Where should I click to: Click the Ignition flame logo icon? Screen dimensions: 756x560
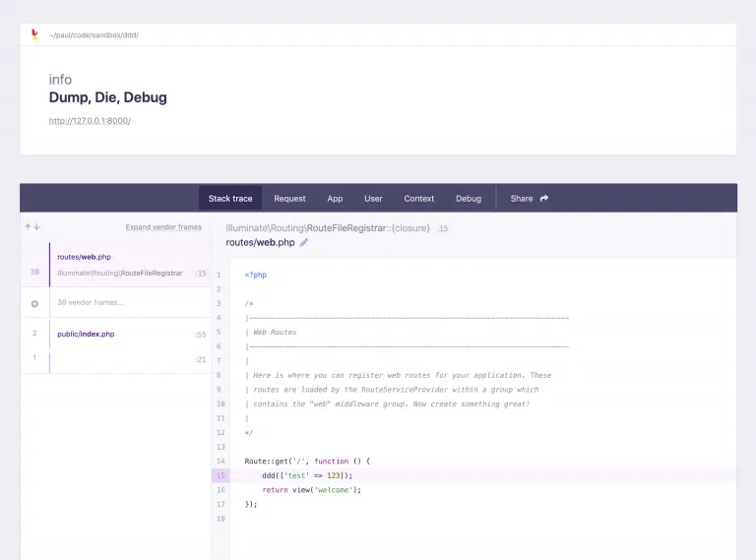pos(35,34)
